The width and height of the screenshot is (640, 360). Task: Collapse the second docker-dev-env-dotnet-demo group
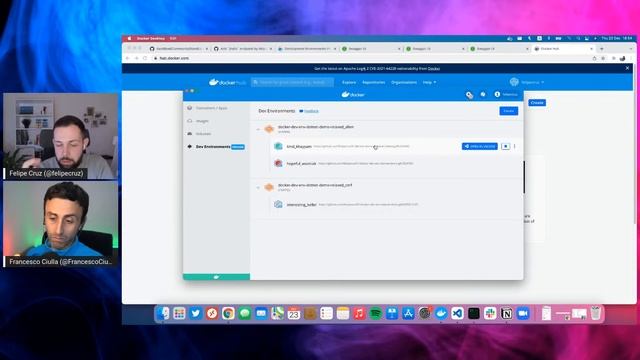pos(258,188)
